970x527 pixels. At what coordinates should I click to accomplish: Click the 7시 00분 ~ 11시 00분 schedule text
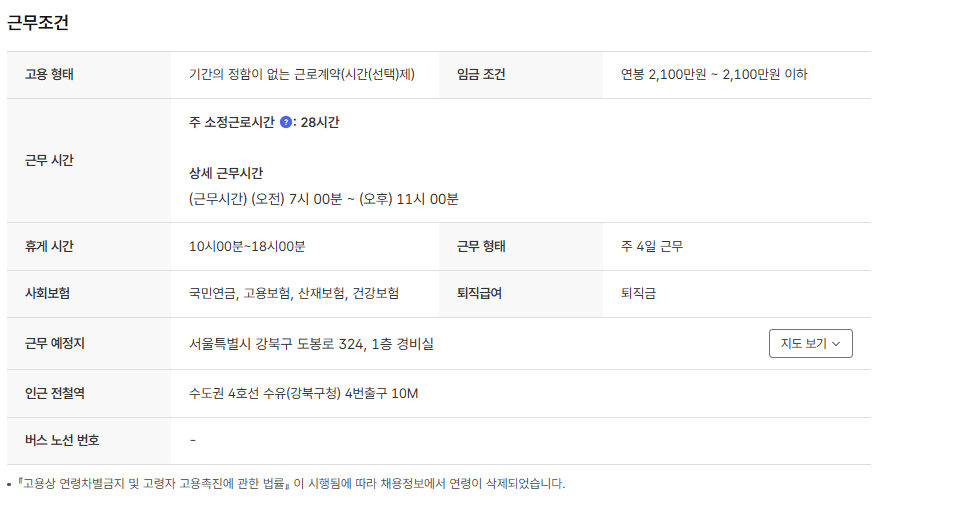323,199
